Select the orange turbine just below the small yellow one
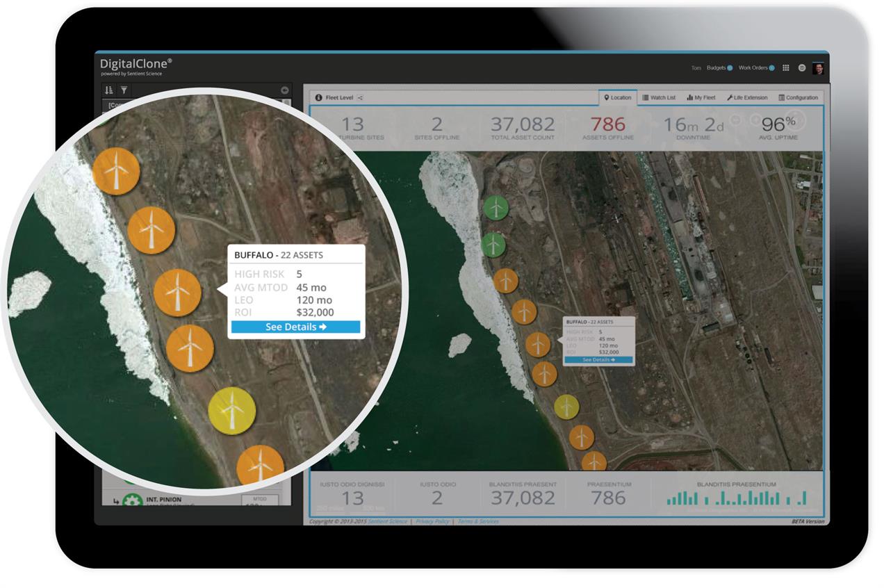This screenshot has width=884, height=588. (x=582, y=437)
